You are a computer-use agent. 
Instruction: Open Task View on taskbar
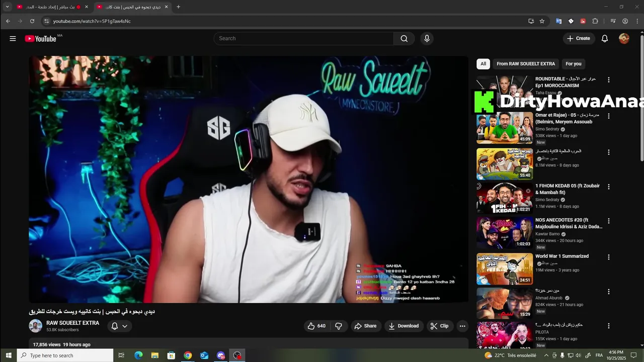(121, 355)
